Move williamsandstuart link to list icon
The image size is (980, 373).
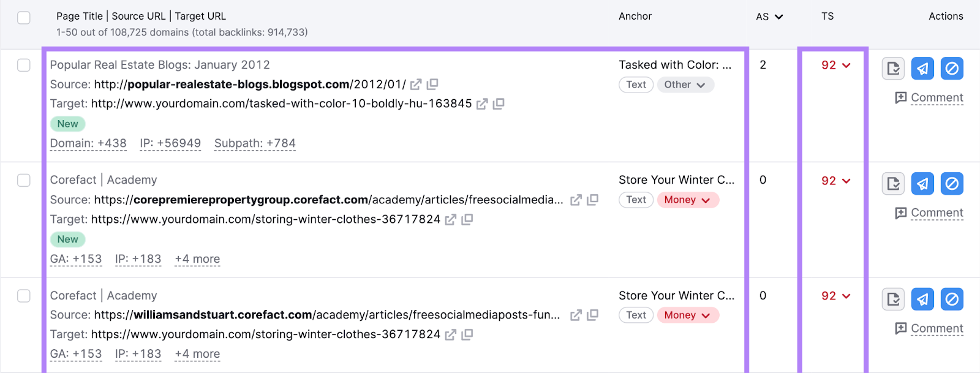[893, 299]
